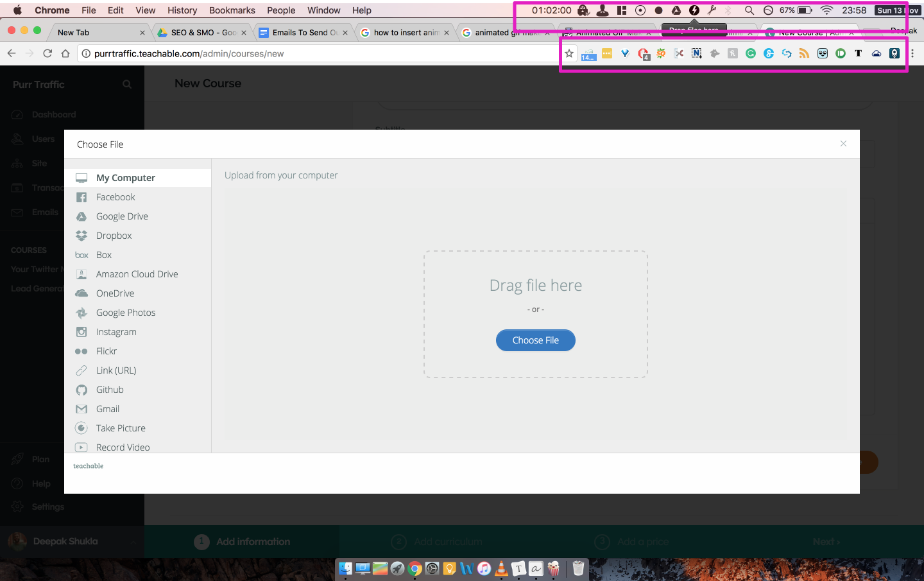Go to Chrome home page

pyautogui.click(x=65, y=53)
